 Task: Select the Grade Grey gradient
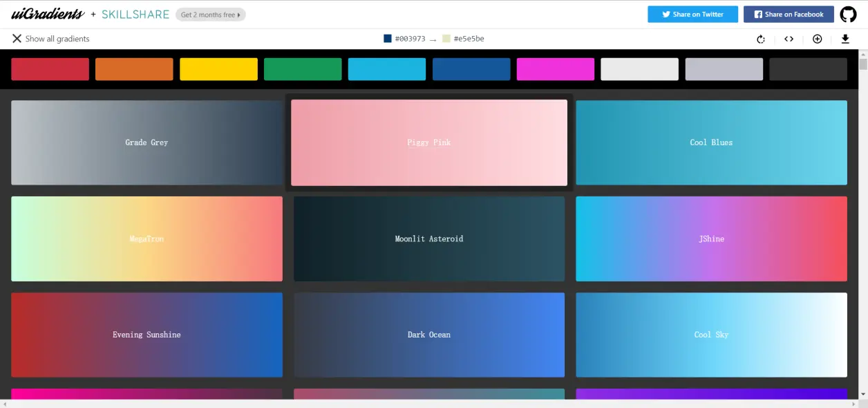[x=147, y=142]
